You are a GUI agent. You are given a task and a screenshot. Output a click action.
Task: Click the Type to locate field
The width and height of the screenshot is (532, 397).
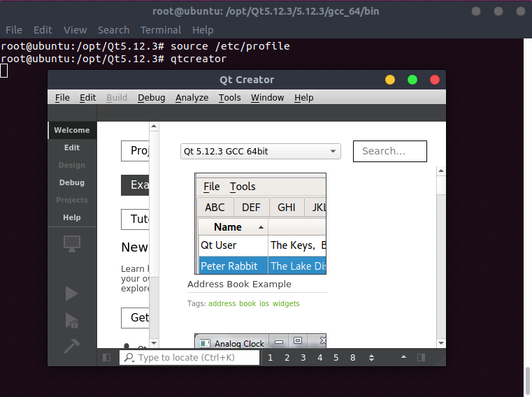pos(189,358)
